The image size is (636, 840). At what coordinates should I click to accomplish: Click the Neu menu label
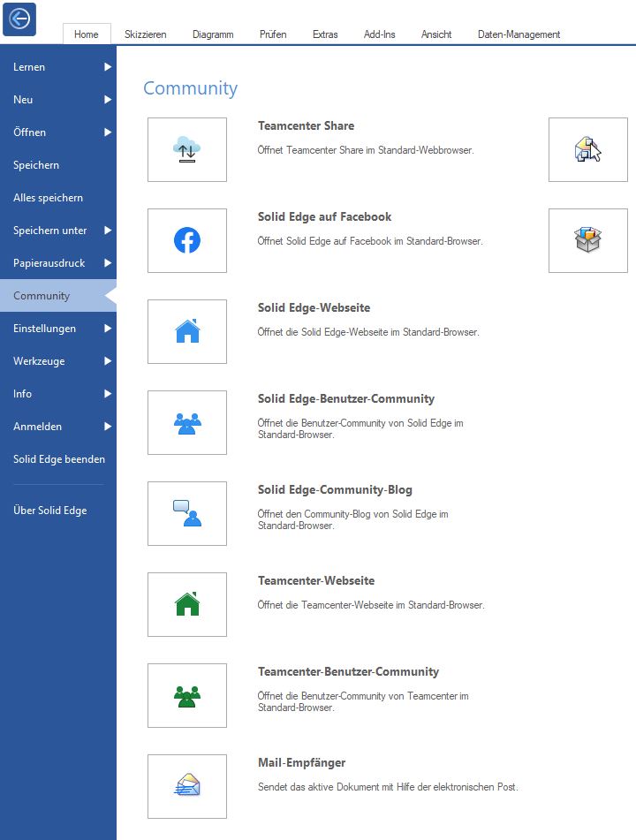point(23,100)
